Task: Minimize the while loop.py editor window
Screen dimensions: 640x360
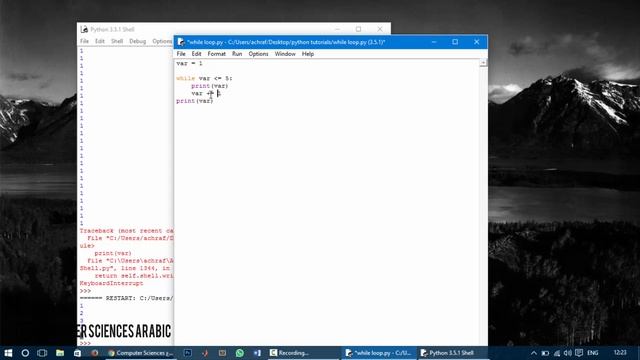Action: point(434,42)
